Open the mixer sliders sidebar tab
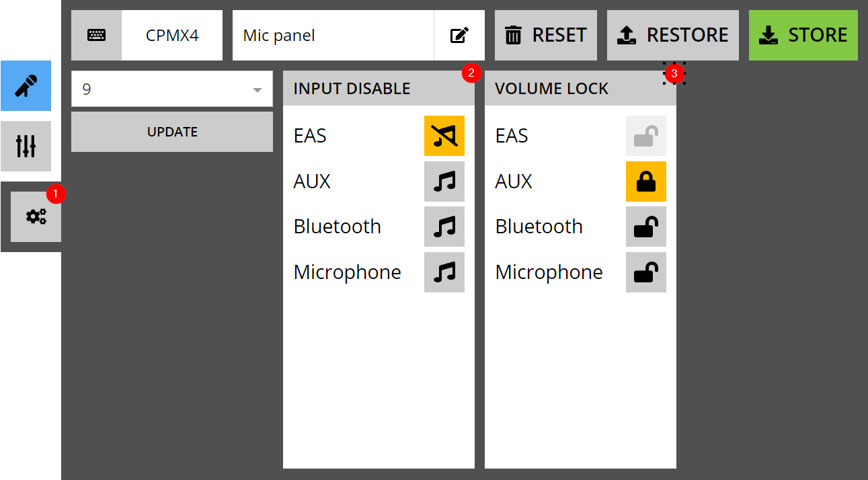This screenshot has width=868, height=480. click(26, 146)
